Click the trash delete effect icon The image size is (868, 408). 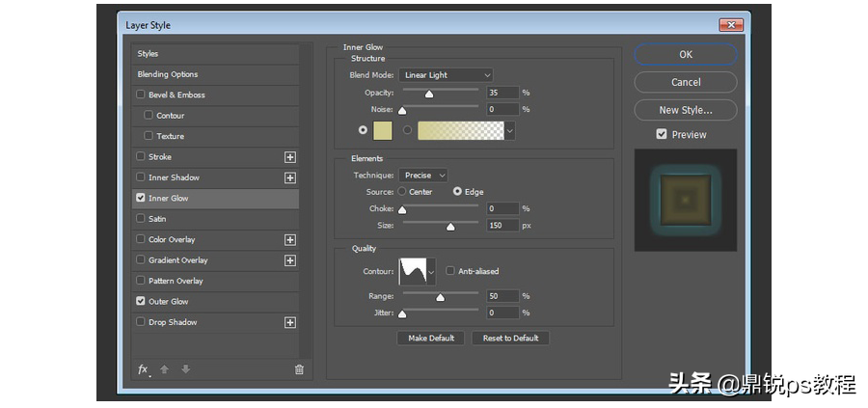[299, 369]
